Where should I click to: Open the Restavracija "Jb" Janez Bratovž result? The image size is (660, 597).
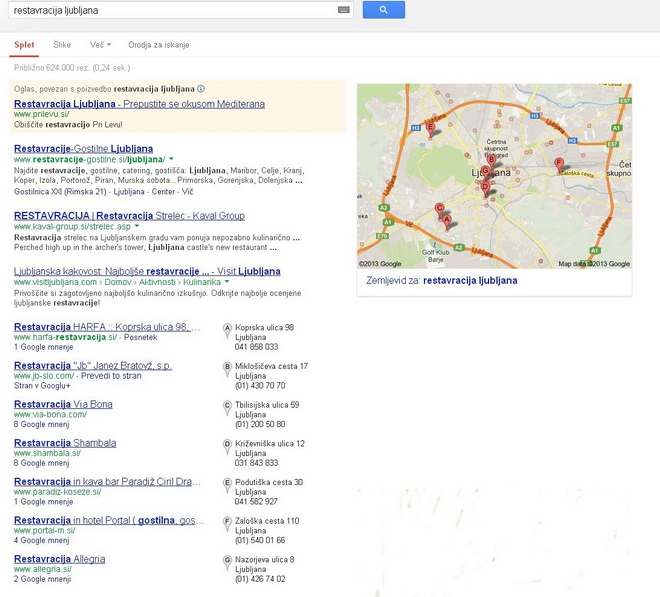[x=93, y=365]
